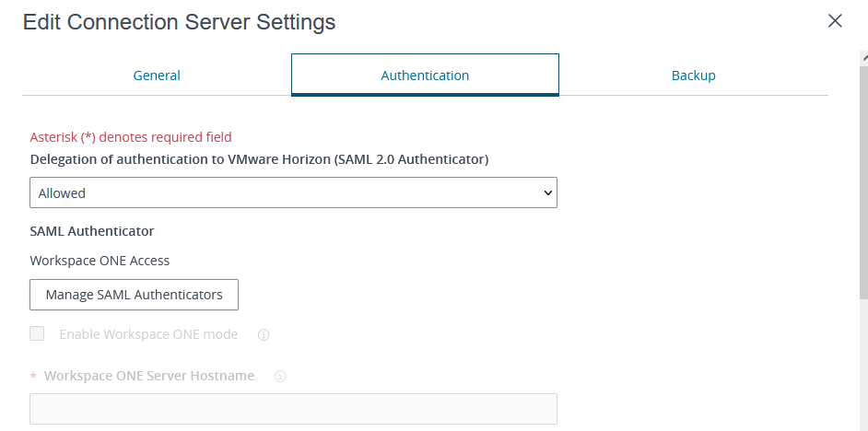The height and width of the screenshot is (431, 868).
Task: Click the Edit Connection Server Settings title
Action: [179, 22]
